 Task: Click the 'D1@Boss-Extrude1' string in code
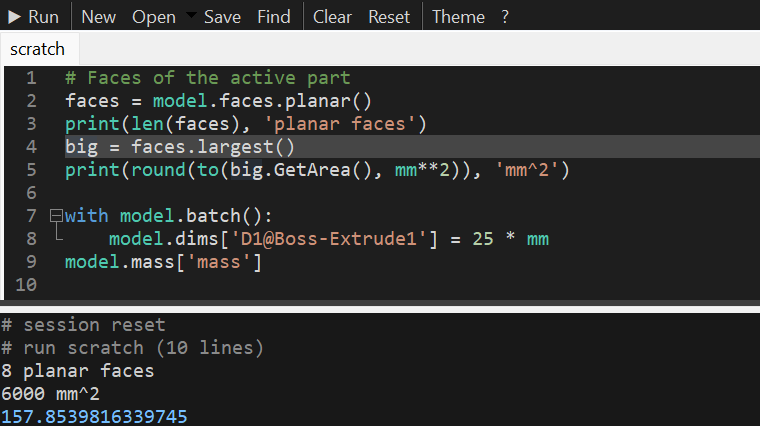(x=329, y=238)
